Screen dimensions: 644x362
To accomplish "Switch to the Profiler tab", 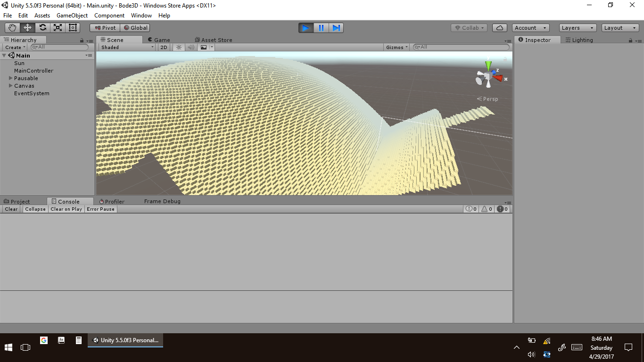I will [x=112, y=202].
